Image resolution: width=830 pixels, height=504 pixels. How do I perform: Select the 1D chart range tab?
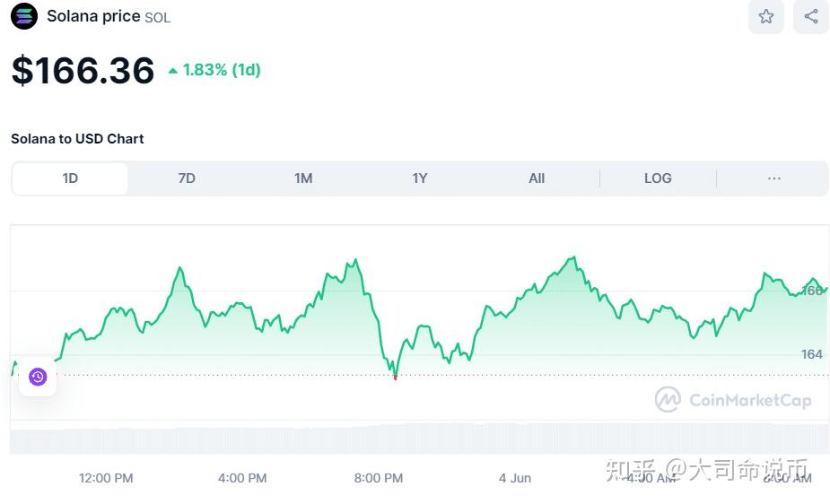[x=70, y=178]
